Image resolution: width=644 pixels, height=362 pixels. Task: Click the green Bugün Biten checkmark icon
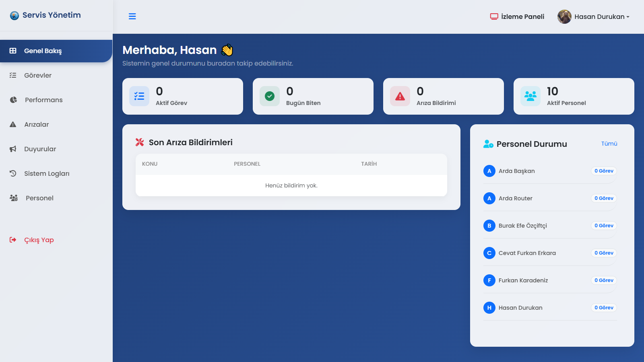point(270,96)
